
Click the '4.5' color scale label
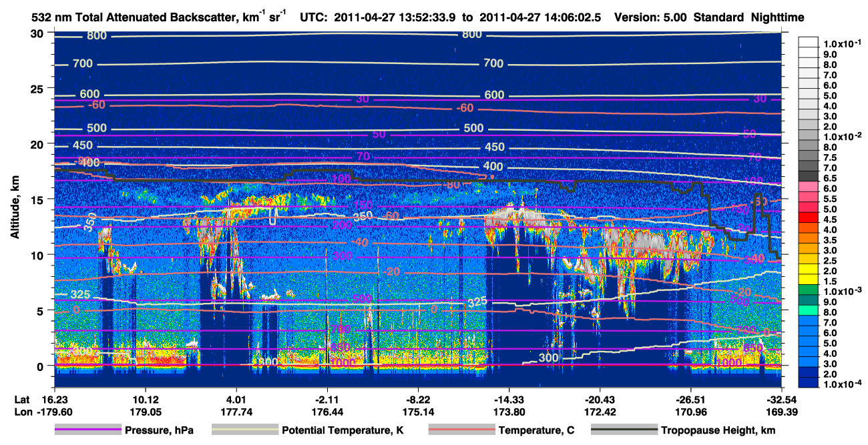pos(829,219)
